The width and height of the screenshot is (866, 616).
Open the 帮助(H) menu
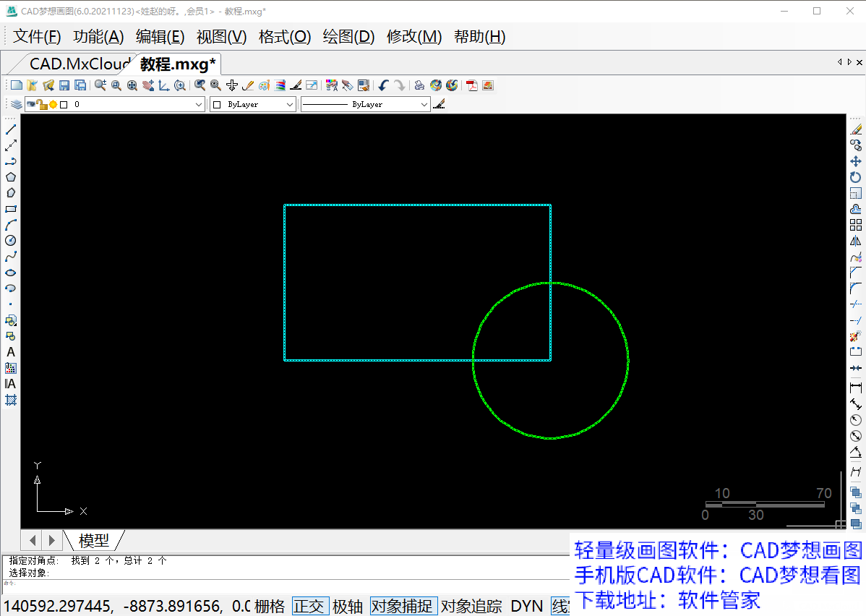(x=480, y=36)
